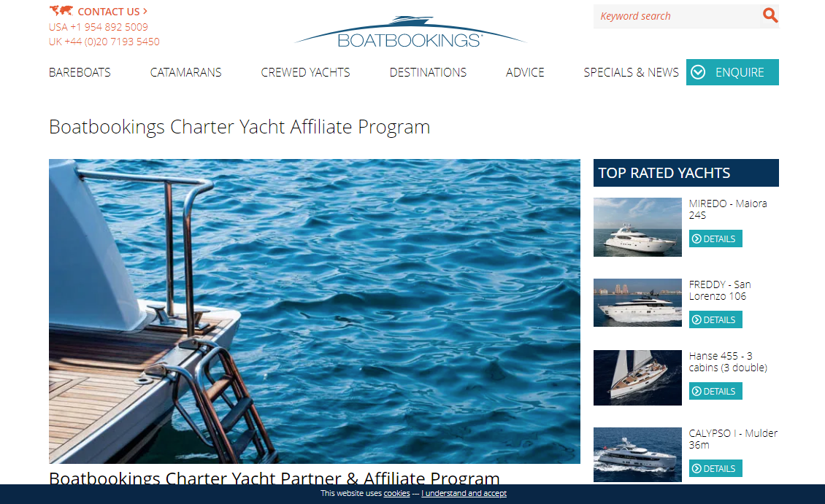The width and height of the screenshot is (825, 504).
Task: Click the magnifying glass search icon
Action: (770, 16)
